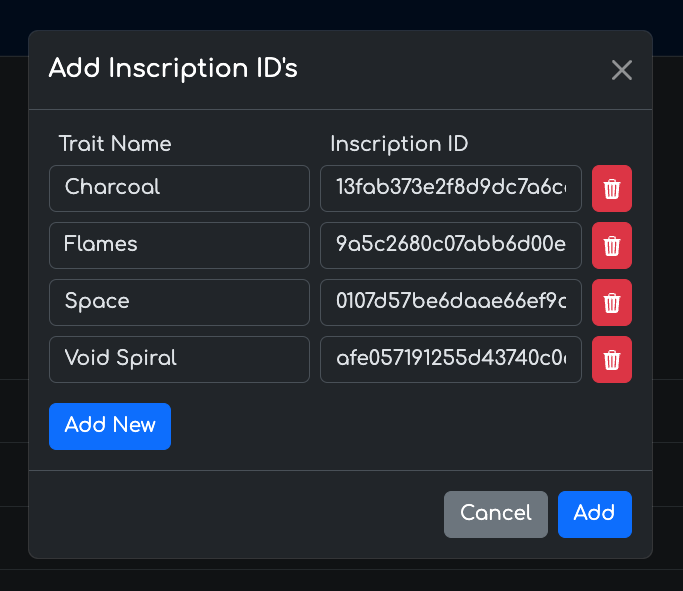Focus the inscription ID starting with 13fab373
Viewport: 683px width, 591px height.
(x=450, y=189)
